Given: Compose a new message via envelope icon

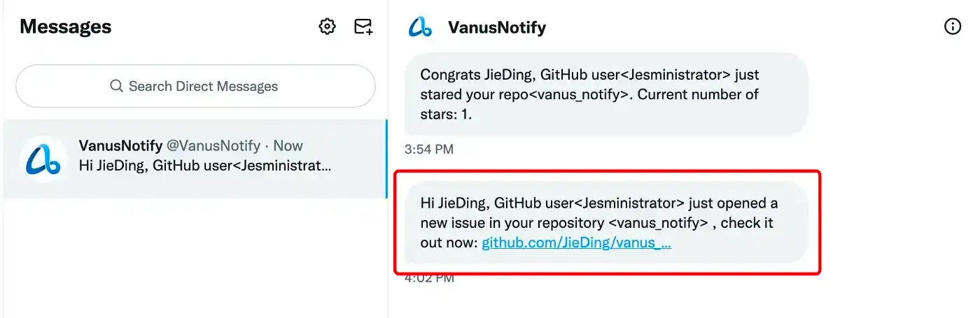Looking at the screenshot, I should (x=363, y=27).
